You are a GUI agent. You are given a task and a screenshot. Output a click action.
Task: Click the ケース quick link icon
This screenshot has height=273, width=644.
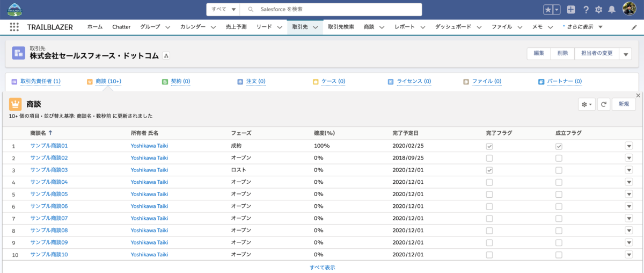(316, 82)
